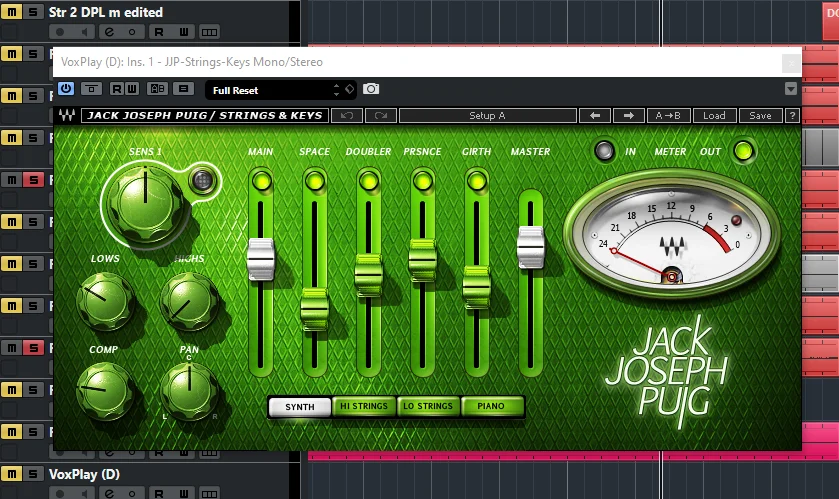Click the MASTER fader handle

(x=530, y=247)
